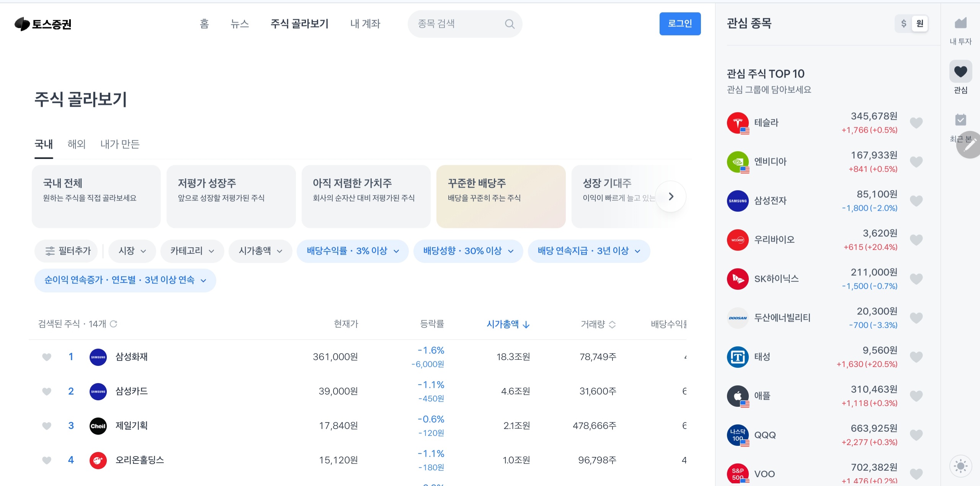Viewport: 980px width, 486px height.
Task: Select the 내가 만든 tab
Action: (x=120, y=144)
